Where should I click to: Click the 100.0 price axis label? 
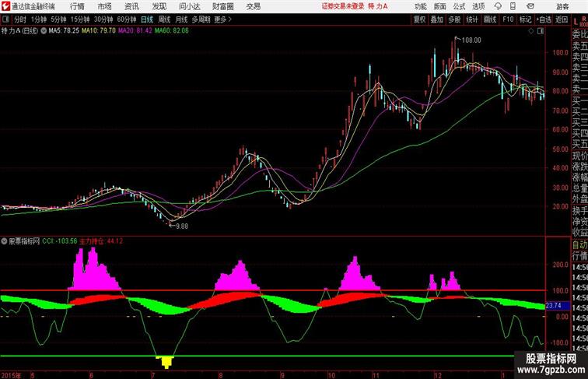click(x=560, y=53)
